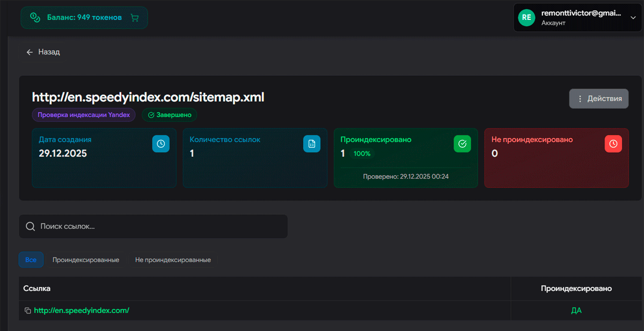Expand the account dropdown chevron

coord(633,17)
